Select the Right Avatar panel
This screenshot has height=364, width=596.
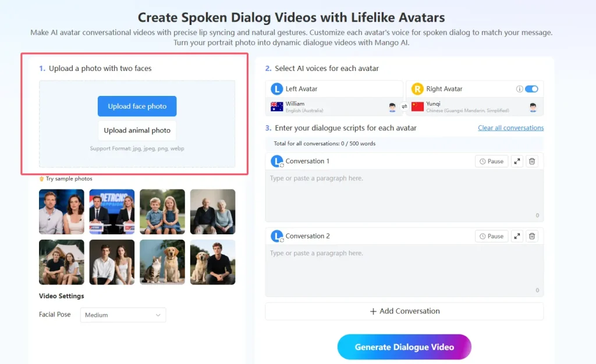point(460,88)
